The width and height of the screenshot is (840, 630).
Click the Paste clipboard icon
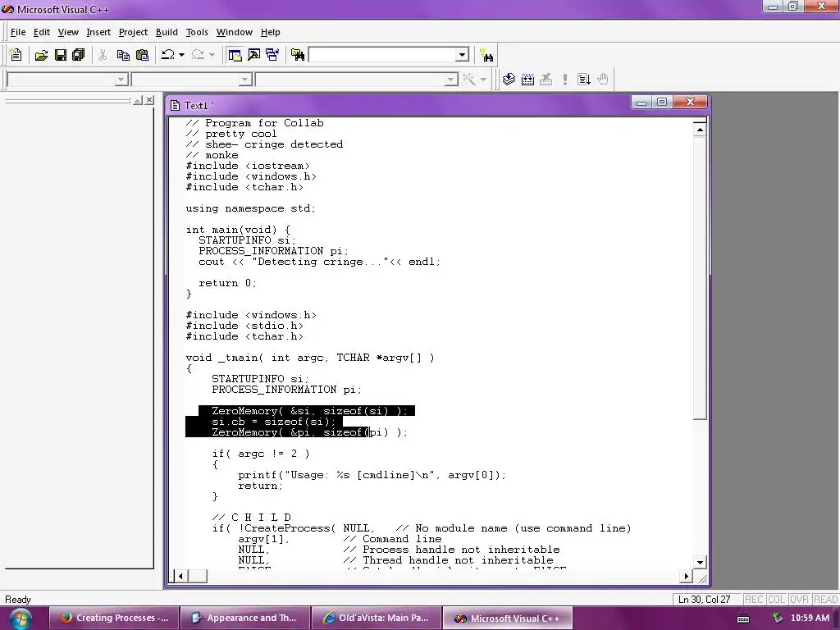[x=142, y=55]
